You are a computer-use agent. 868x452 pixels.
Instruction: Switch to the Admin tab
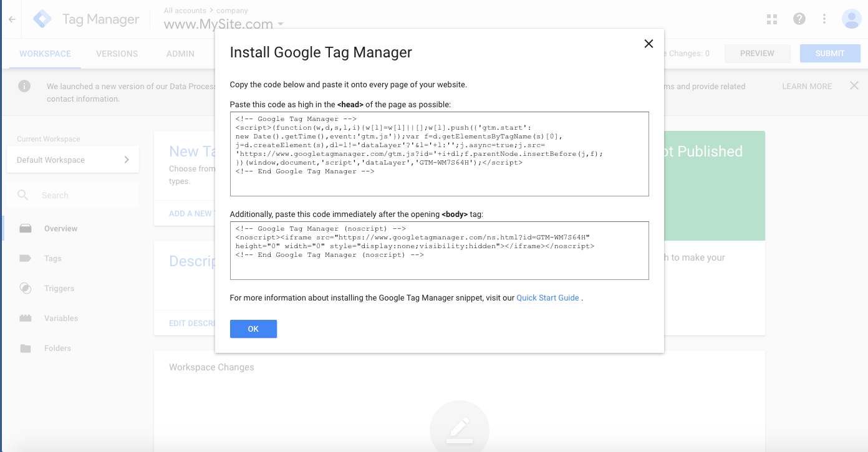[x=180, y=54]
